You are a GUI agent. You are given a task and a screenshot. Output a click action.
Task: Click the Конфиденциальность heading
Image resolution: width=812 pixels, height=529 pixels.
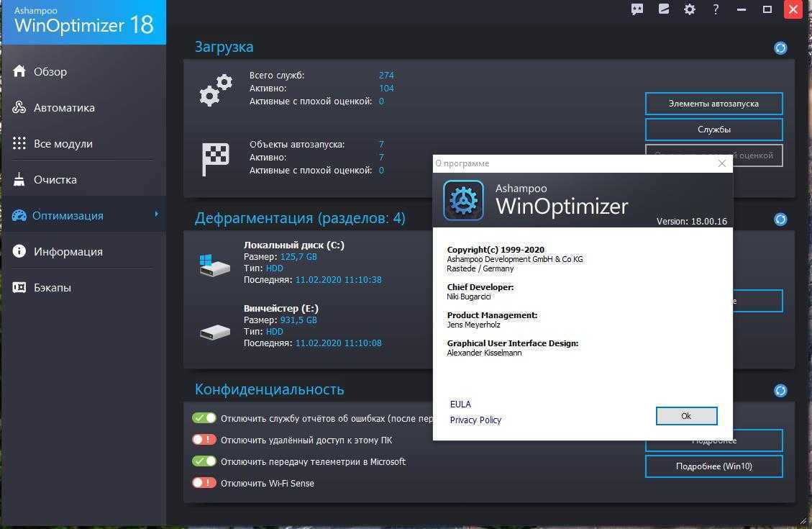click(269, 389)
